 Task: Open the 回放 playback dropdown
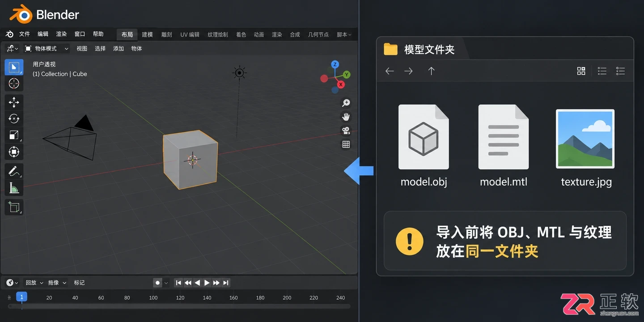(34, 283)
